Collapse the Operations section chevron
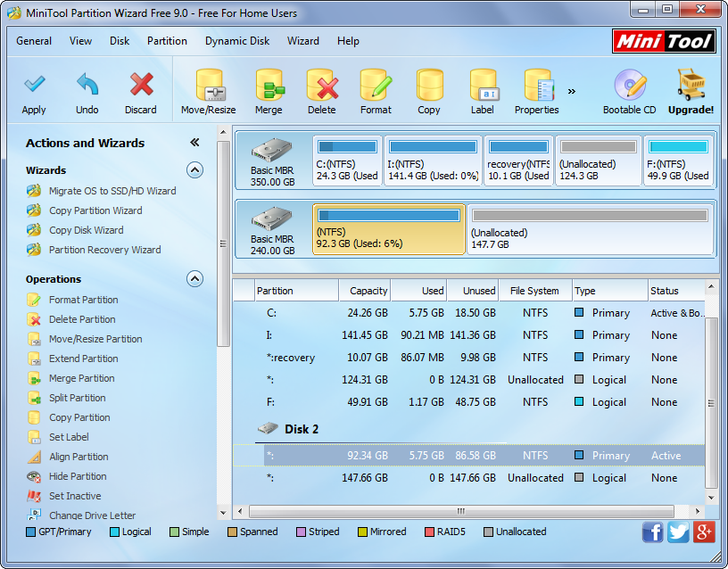 pos(195,278)
